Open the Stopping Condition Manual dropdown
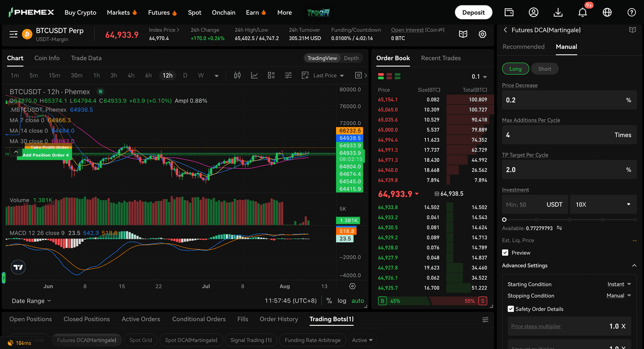This screenshot has width=644, height=349. coord(619,296)
